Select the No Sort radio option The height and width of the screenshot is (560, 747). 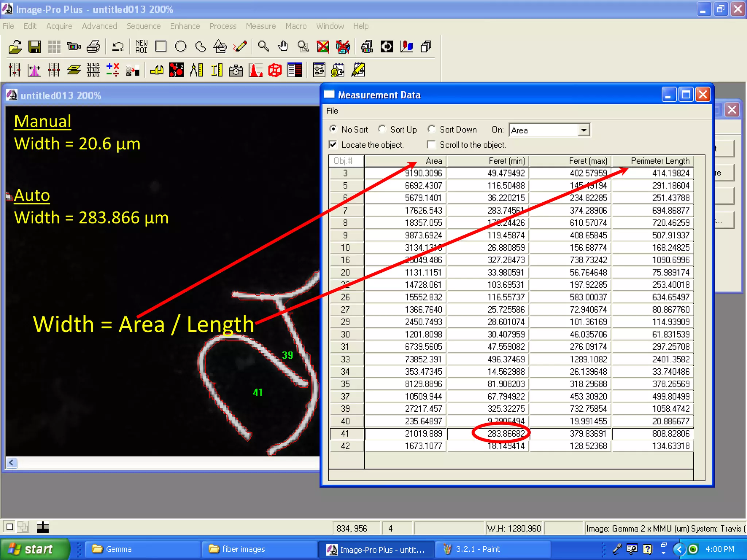[x=333, y=129]
